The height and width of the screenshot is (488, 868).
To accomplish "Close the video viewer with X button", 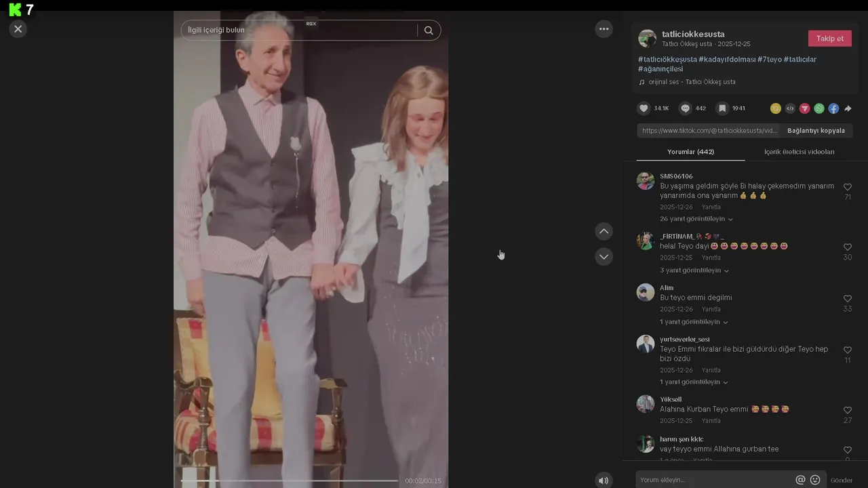I will (x=18, y=28).
